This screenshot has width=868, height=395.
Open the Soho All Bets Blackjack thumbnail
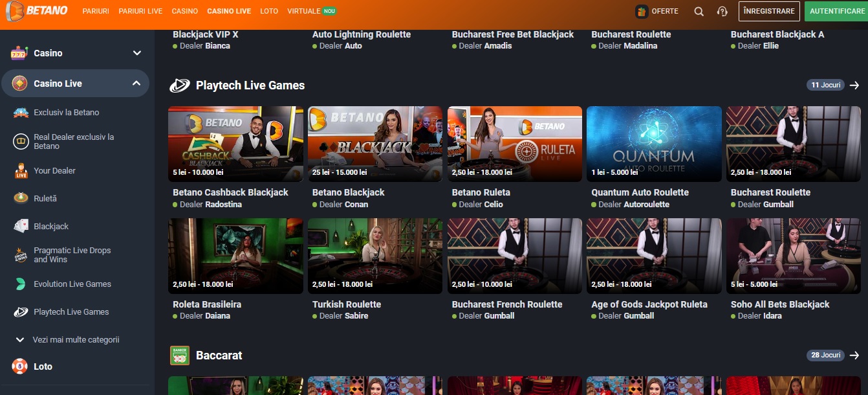click(x=794, y=256)
